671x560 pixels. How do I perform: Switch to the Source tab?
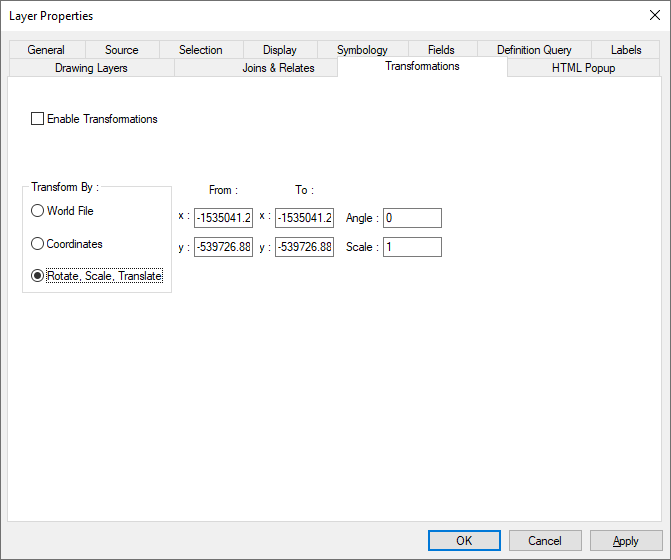point(122,50)
